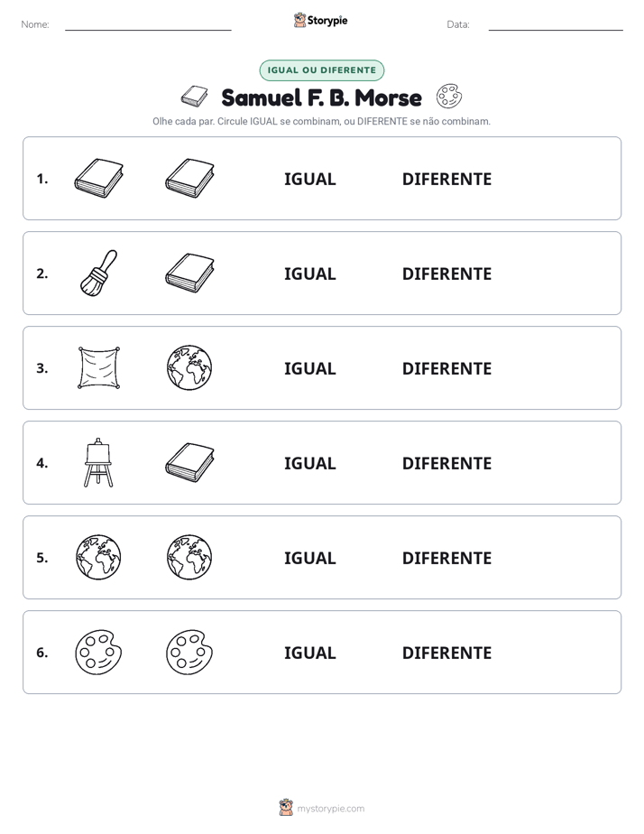Image resolution: width=644 pixels, height=834 pixels.
Task: Click the left book icon in row 1
Action: coord(99,178)
